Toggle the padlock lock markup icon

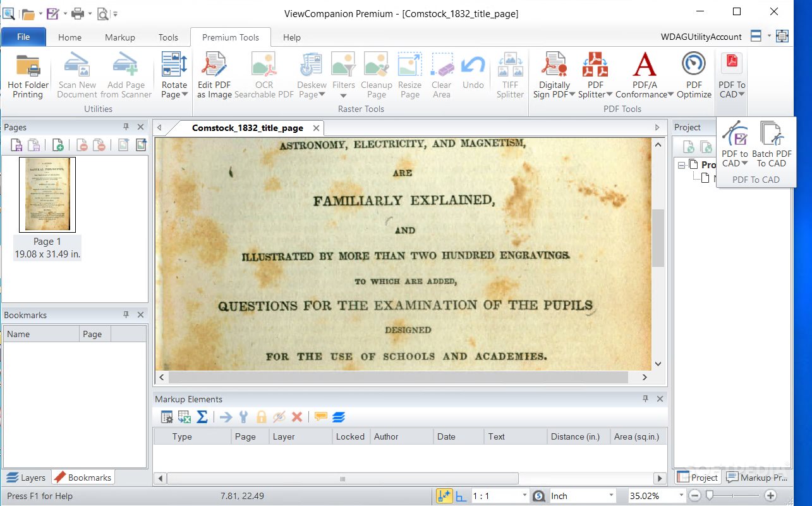click(261, 417)
